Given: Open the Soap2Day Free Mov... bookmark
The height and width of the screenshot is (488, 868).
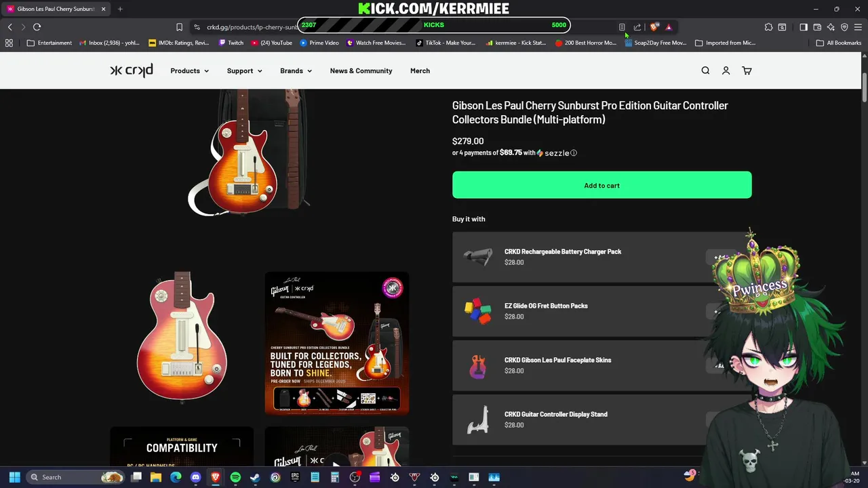Looking at the screenshot, I should point(655,43).
